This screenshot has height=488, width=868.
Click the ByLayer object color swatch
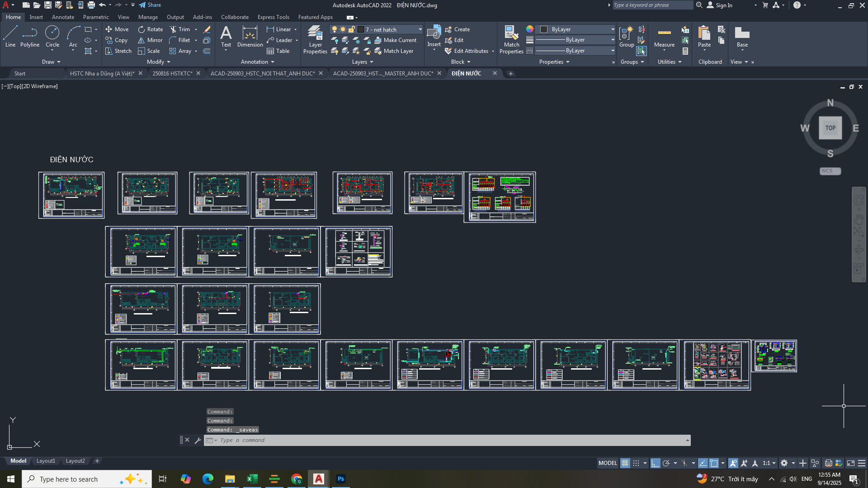point(544,29)
